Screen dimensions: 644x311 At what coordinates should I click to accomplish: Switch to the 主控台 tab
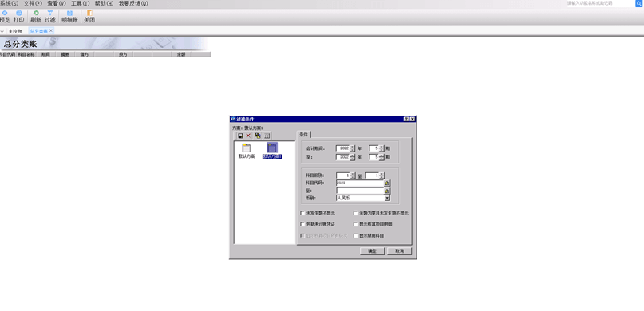(x=15, y=31)
